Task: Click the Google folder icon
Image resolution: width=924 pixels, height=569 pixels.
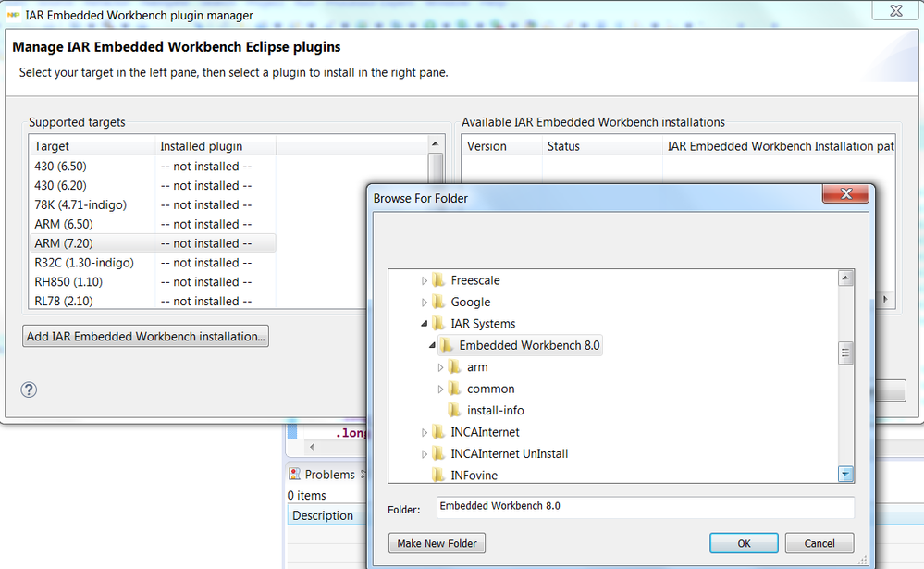Action: (437, 302)
